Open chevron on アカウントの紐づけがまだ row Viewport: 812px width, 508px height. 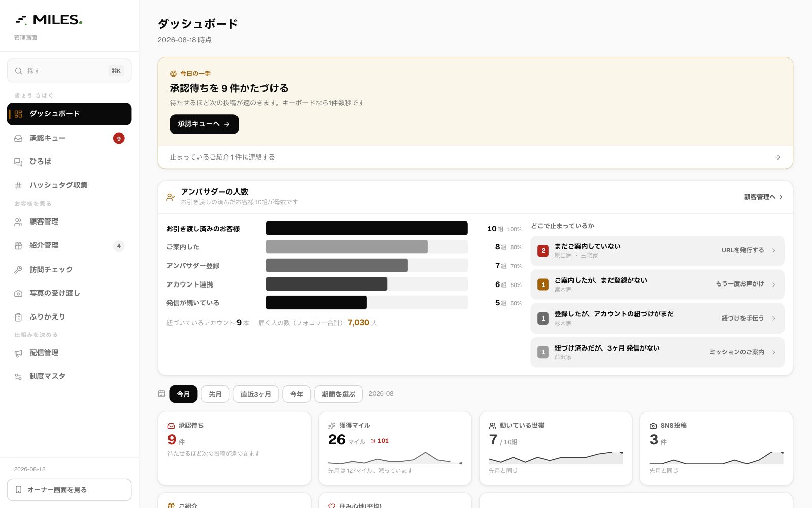[x=774, y=319]
